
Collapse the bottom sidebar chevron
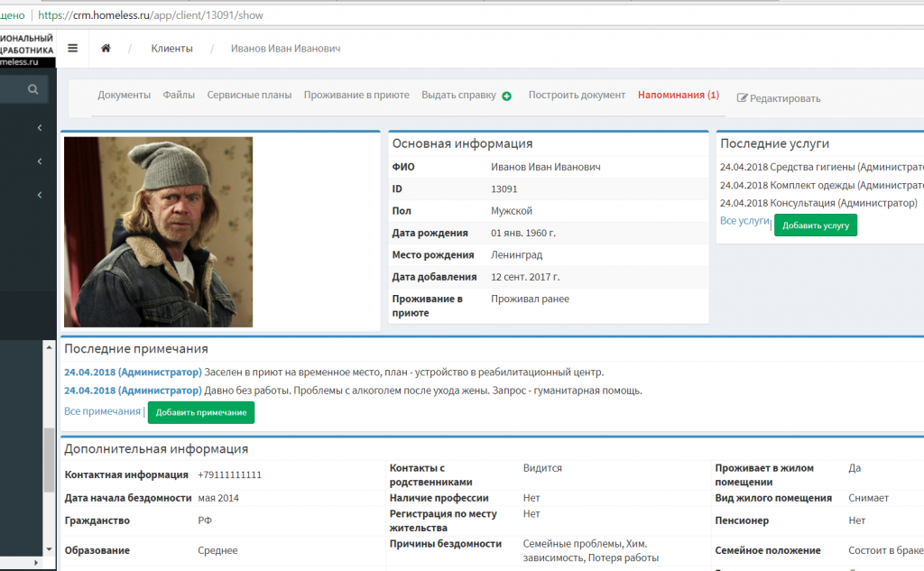point(38,194)
